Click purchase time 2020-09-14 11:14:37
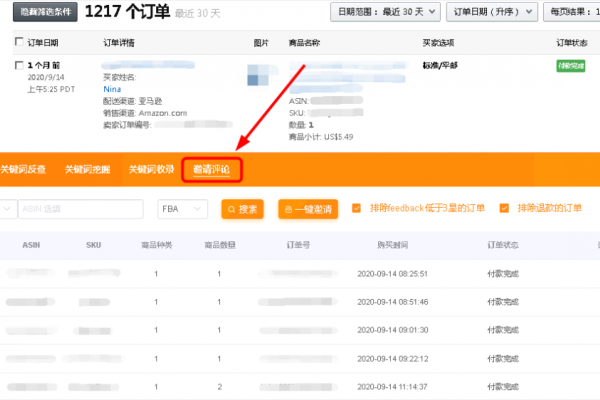This screenshot has width=600, height=400. point(392,387)
